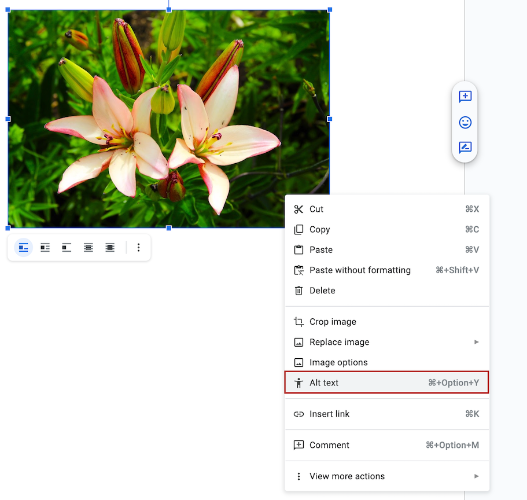This screenshot has width=527, height=500.
Task: Set image In front of text layout
Action: [110, 248]
